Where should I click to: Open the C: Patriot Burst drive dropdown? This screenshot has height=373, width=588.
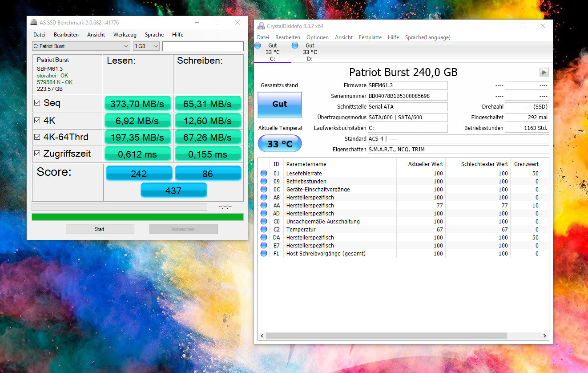(x=81, y=46)
